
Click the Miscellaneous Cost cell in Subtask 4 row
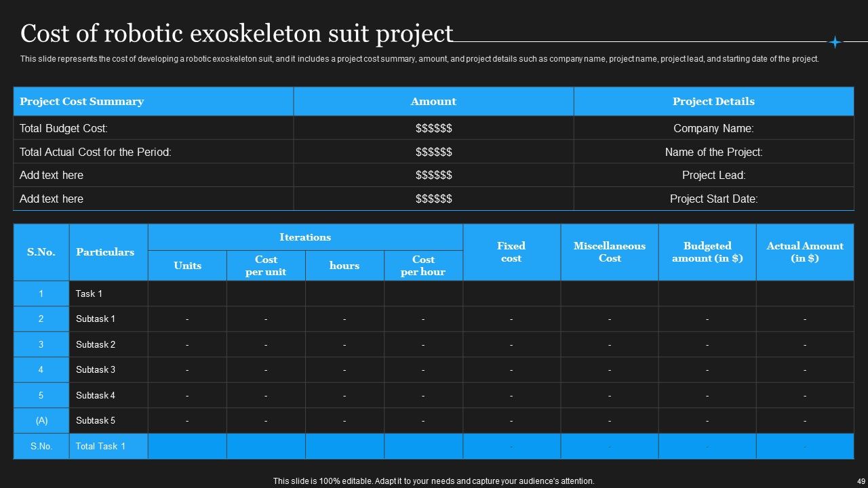[x=610, y=395]
